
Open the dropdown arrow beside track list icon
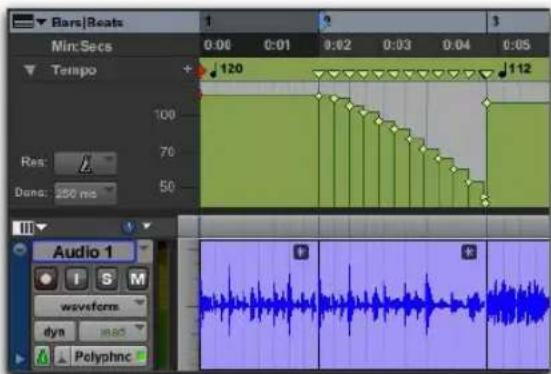(41, 227)
